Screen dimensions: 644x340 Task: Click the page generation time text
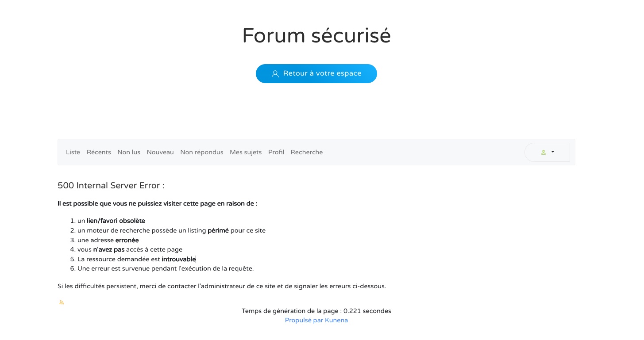pyautogui.click(x=316, y=311)
